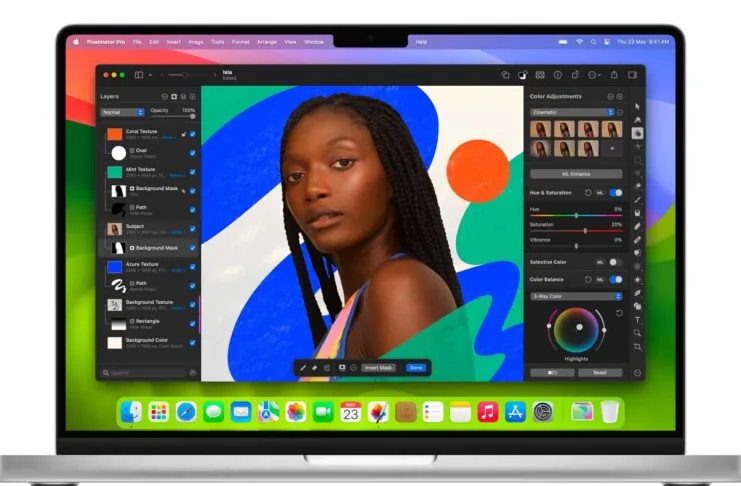Click the mask square icon in Layers header
The height and width of the screenshot is (486, 741).
coord(174,96)
